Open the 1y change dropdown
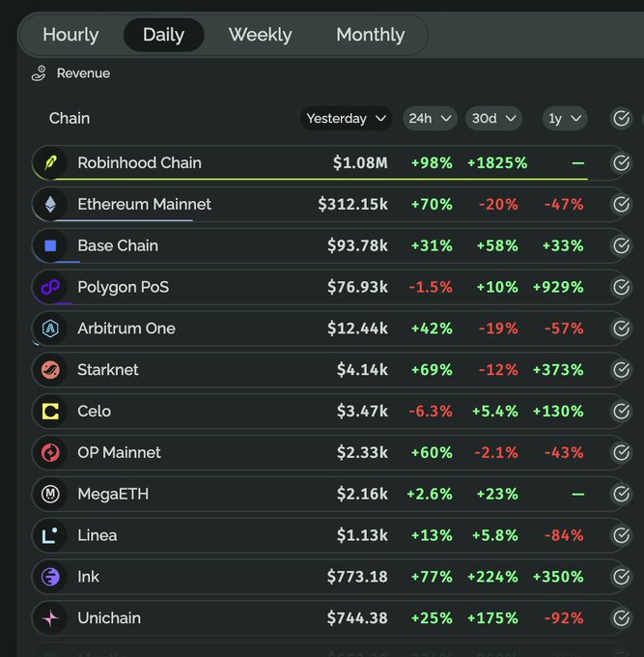This screenshot has height=657, width=644. pyautogui.click(x=565, y=119)
